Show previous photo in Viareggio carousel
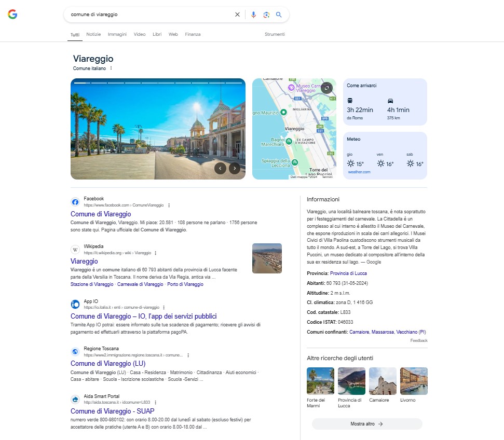The width and height of the screenshot is (504, 440). (x=220, y=168)
